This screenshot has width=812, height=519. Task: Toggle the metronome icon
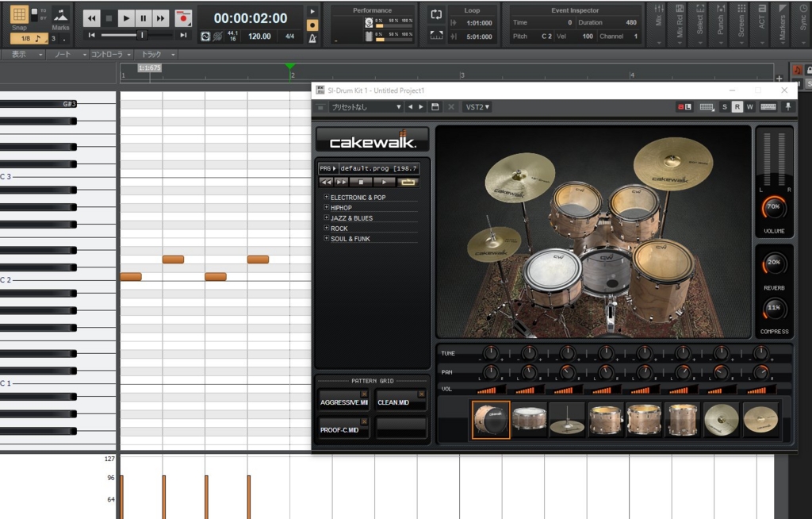click(x=312, y=38)
